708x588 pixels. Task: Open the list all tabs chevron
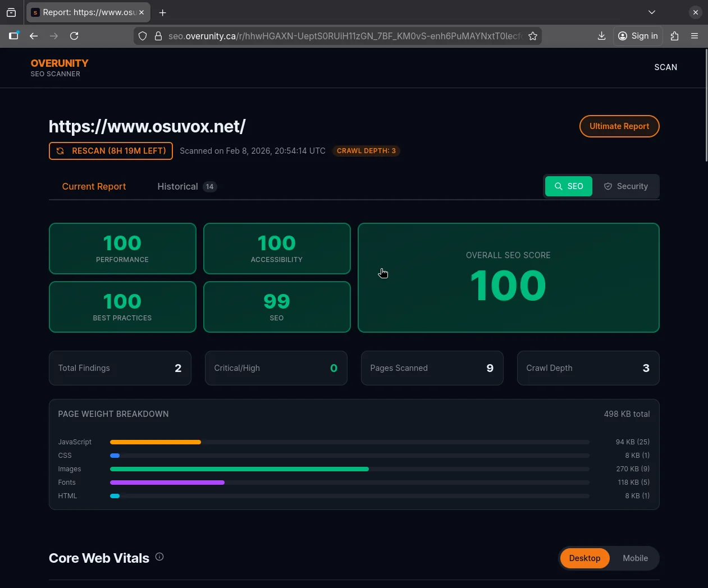pyautogui.click(x=652, y=12)
